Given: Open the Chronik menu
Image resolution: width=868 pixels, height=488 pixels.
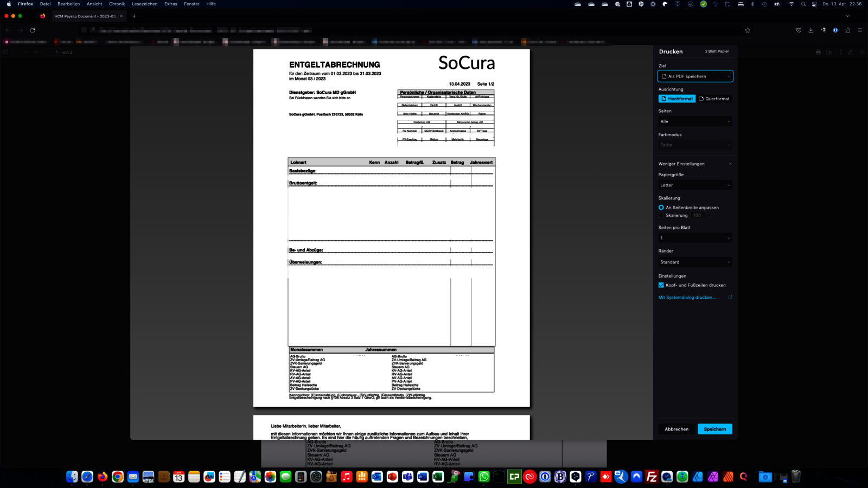Looking at the screenshot, I should (x=117, y=4).
